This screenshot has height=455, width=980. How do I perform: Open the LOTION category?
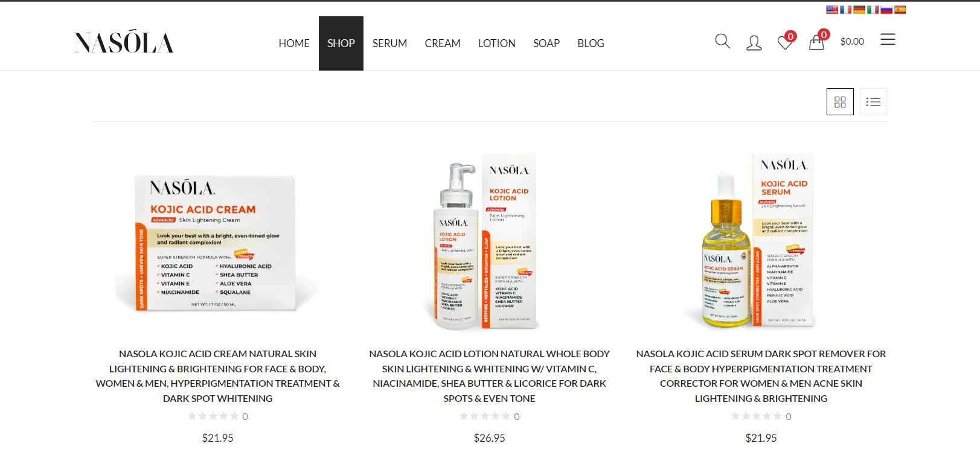pos(497,43)
